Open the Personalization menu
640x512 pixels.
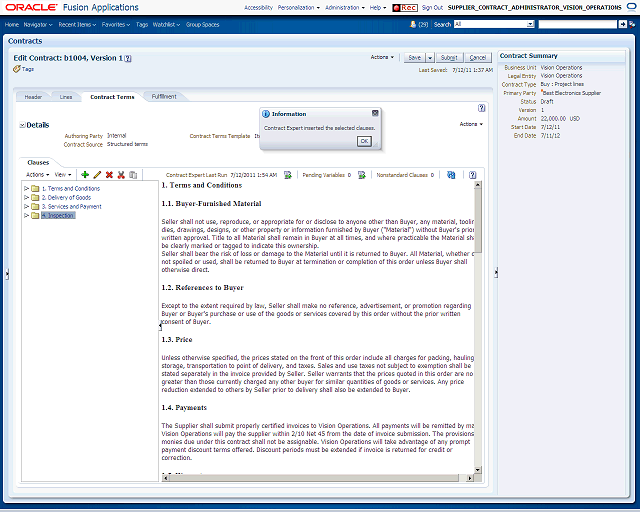pos(299,8)
